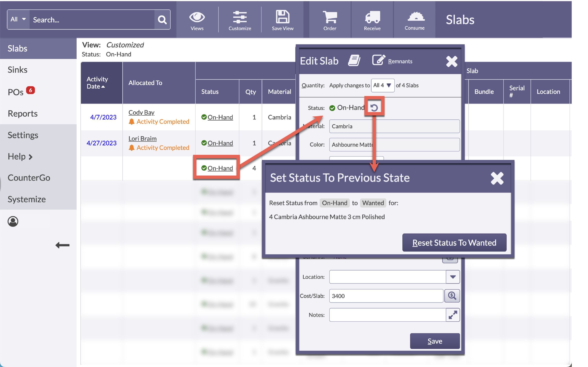The width and height of the screenshot is (588, 367).
Task: Navigate to the Reports section
Action: (x=23, y=113)
